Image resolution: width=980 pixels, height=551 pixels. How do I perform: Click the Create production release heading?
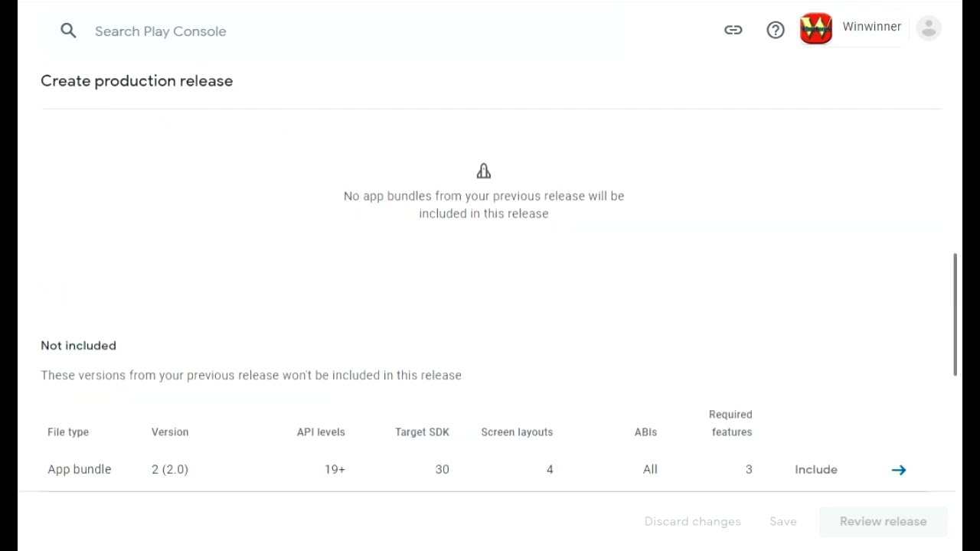[x=137, y=81]
